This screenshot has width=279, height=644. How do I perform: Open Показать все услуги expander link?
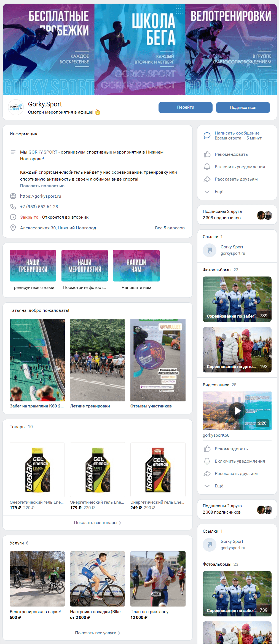pos(98,633)
